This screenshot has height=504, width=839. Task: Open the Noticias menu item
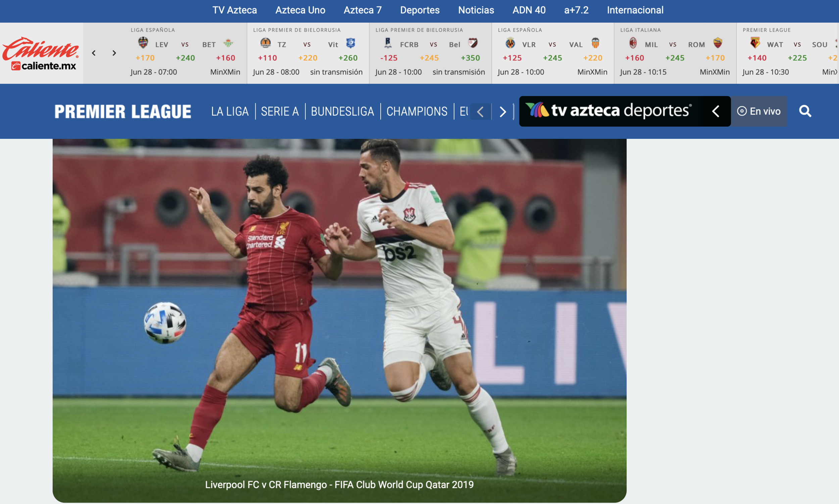point(476,10)
